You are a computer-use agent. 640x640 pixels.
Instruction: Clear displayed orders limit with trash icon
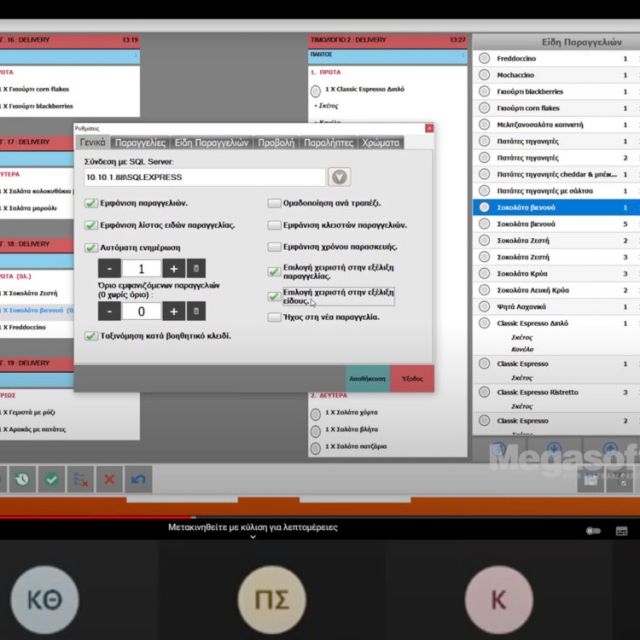coord(196,311)
